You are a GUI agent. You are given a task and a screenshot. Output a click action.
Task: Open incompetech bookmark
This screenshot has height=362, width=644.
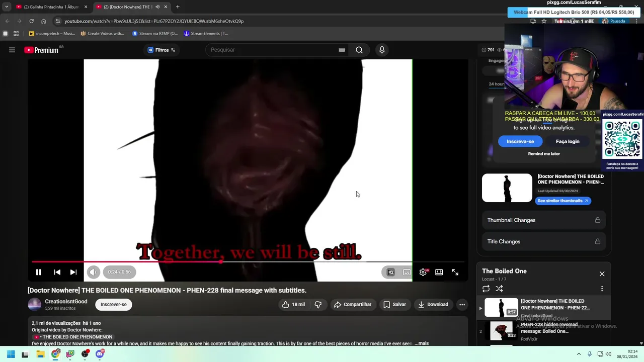click(x=52, y=34)
